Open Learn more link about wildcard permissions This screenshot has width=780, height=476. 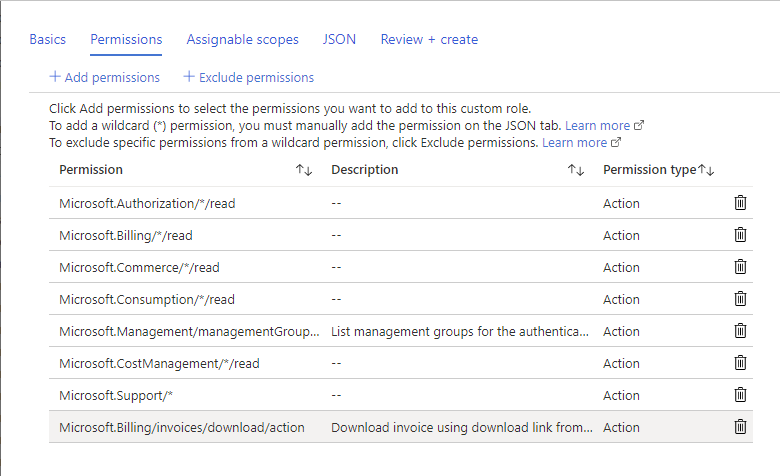[598, 126]
